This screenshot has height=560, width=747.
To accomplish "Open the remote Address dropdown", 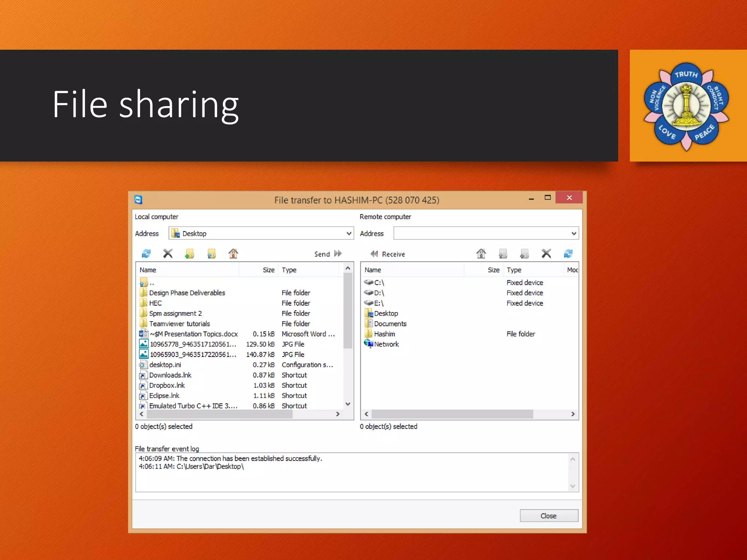I will pos(574,233).
